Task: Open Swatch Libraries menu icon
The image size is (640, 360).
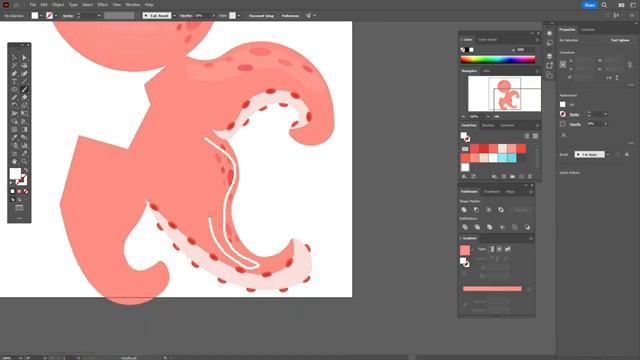Action: pyautogui.click(x=464, y=177)
